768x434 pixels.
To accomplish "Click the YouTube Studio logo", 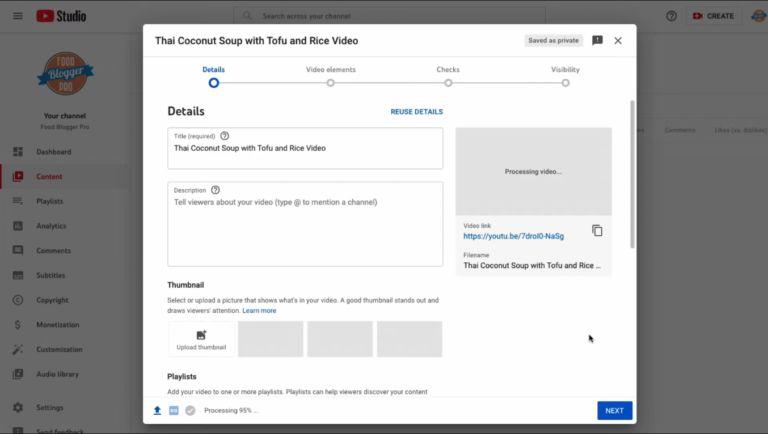I will [x=61, y=16].
